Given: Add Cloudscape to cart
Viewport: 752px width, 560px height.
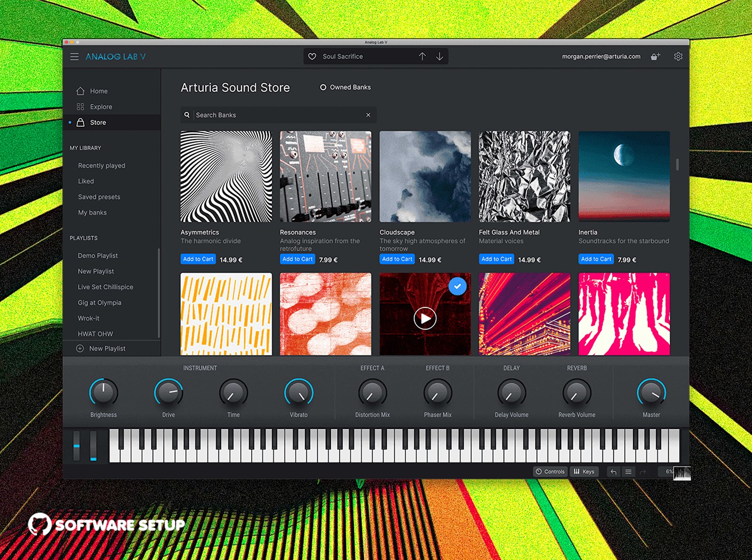Looking at the screenshot, I should pos(397,259).
